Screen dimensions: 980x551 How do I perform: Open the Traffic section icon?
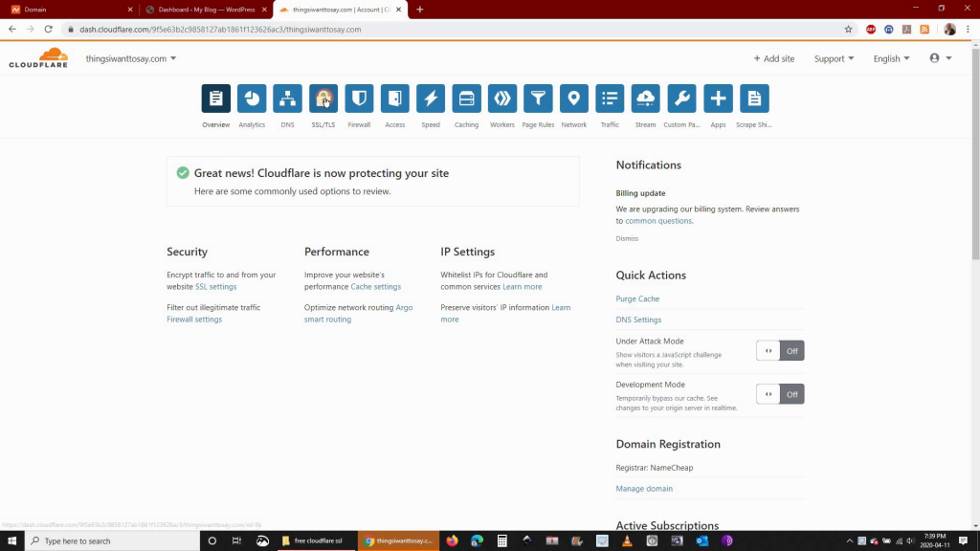pyautogui.click(x=610, y=99)
